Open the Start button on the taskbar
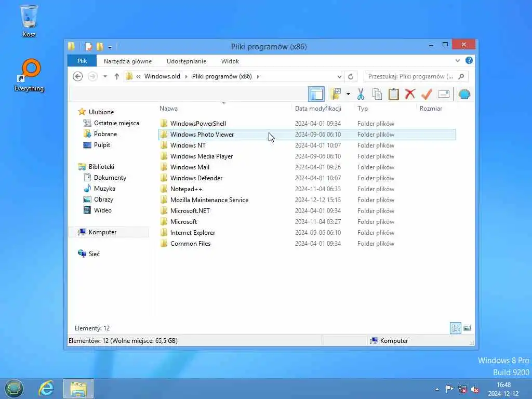 [x=14, y=389]
